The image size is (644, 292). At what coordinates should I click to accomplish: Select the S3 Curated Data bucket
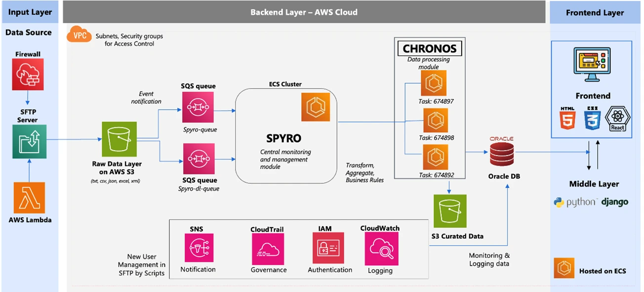[x=450, y=211]
